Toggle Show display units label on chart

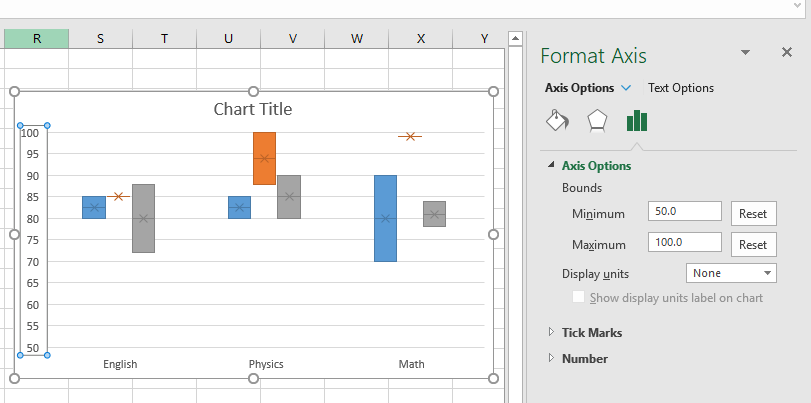coord(578,297)
